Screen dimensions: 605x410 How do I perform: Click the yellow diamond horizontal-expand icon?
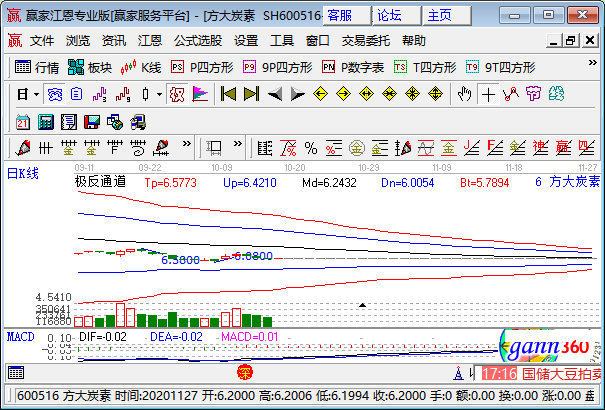(x=366, y=94)
